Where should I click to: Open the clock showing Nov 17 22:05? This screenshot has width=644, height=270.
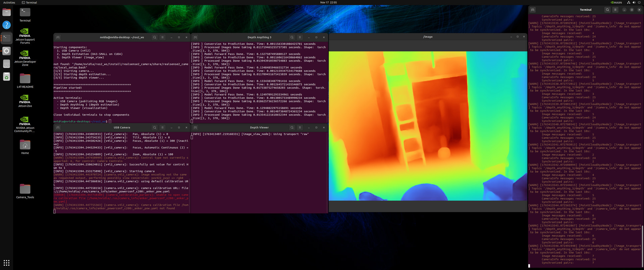[328, 2]
